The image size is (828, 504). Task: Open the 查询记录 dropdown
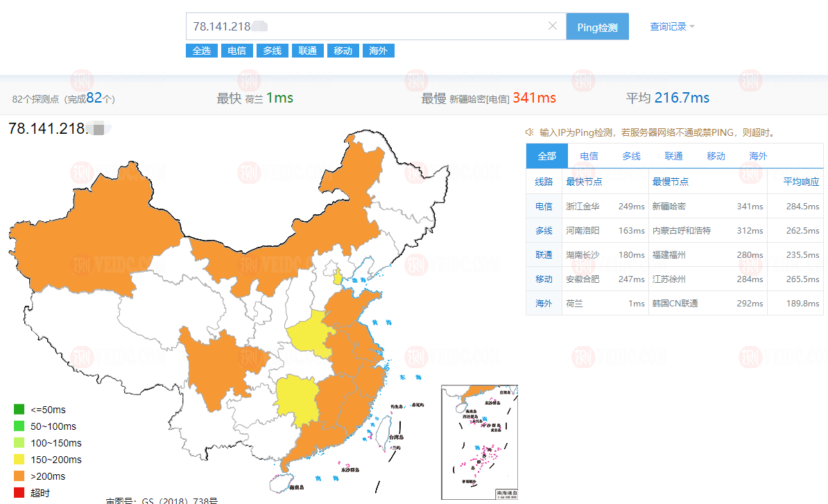[668, 26]
